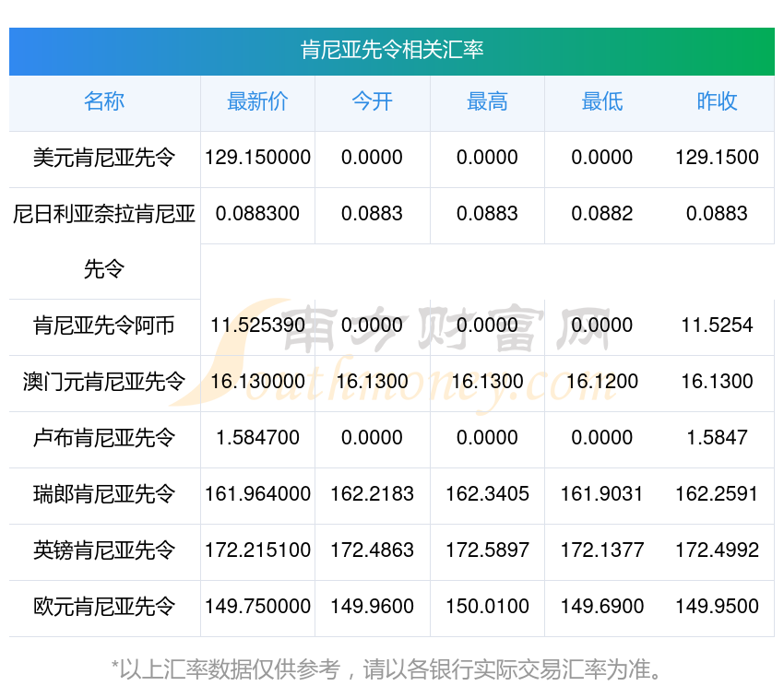Image resolution: width=784 pixels, height=698 pixels.
Task: Select the 最高 column header
Action: tap(487, 102)
